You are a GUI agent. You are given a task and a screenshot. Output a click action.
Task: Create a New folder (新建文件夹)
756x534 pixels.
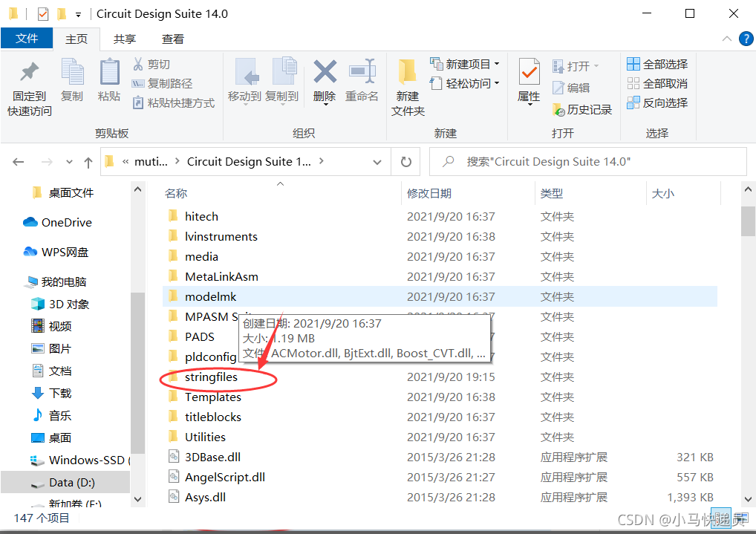click(408, 88)
